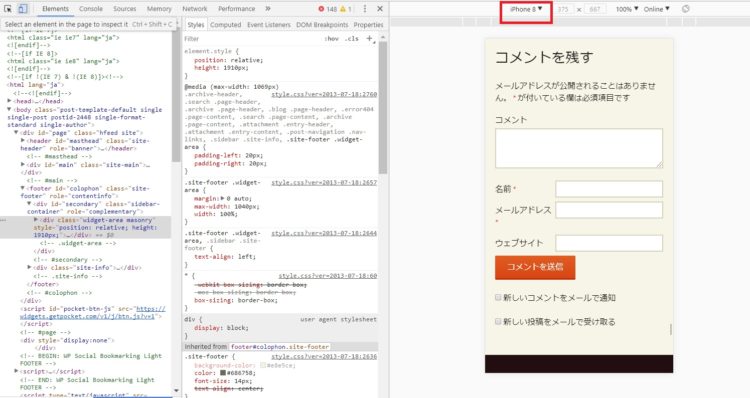Open style.css link for media max-width rule
The image size is (750, 398).
(x=324, y=95)
